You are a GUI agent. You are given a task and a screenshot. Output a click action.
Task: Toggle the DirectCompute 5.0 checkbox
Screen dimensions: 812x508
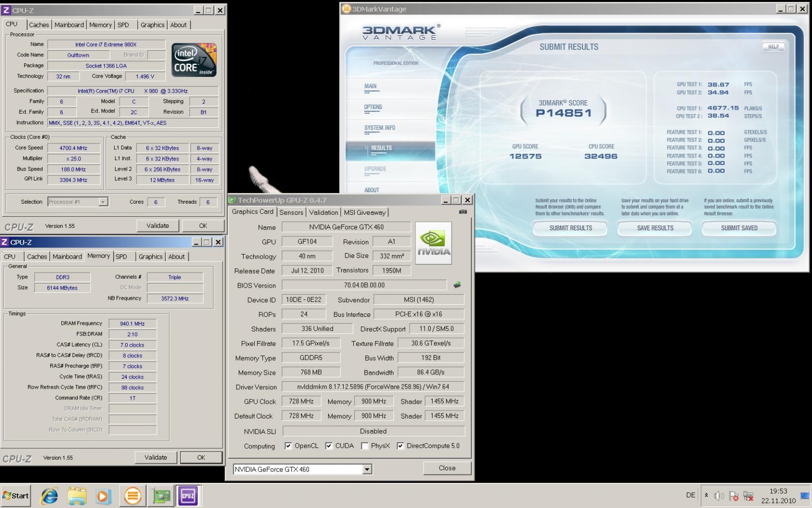(400, 446)
